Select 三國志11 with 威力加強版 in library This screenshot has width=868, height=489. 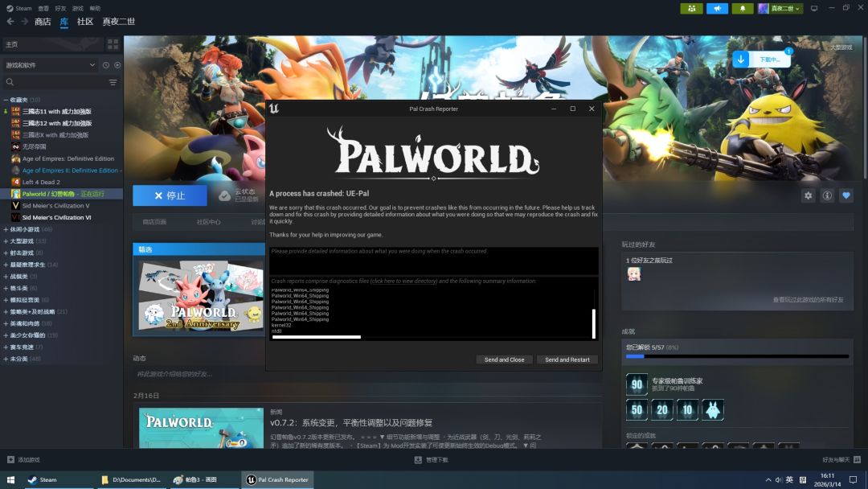click(57, 111)
